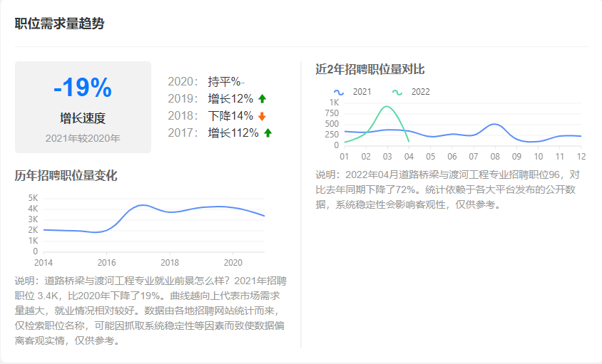
Task: Select the -19% growth rate figure
Action: (x=83, y=87)
